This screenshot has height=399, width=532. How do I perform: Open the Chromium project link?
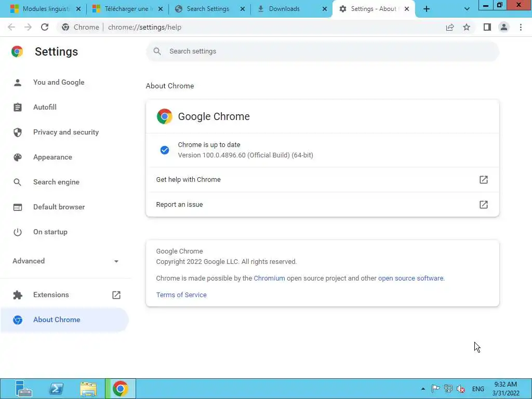[270, 278]
